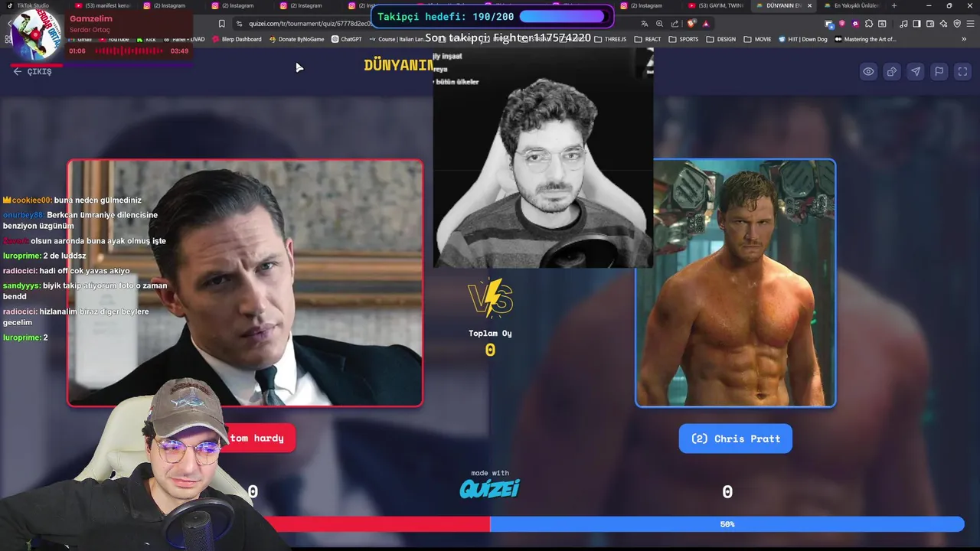This screenshot has width=980, height=551.
Task: Open a new browser tab
Action: (x=893, y=5)
